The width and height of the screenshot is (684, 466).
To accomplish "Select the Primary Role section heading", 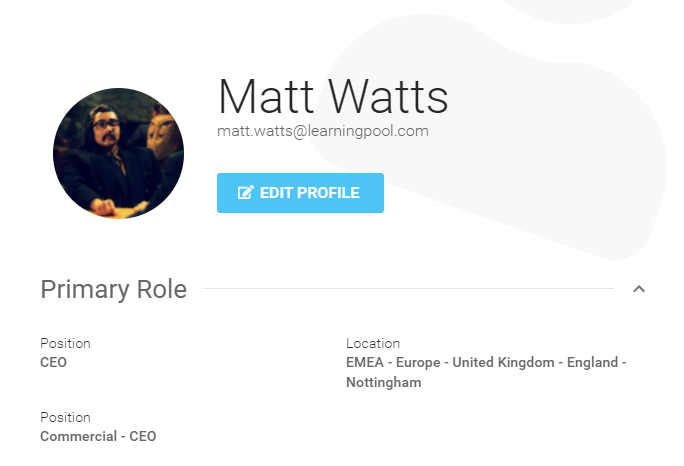I will [113, 289].
